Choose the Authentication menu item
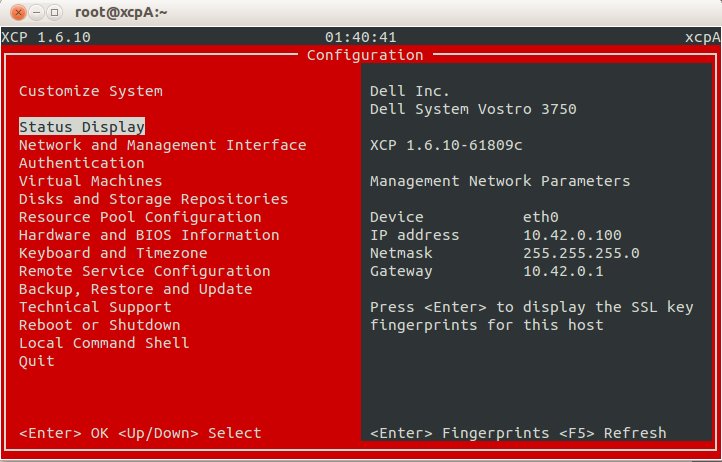 (82, 163)
